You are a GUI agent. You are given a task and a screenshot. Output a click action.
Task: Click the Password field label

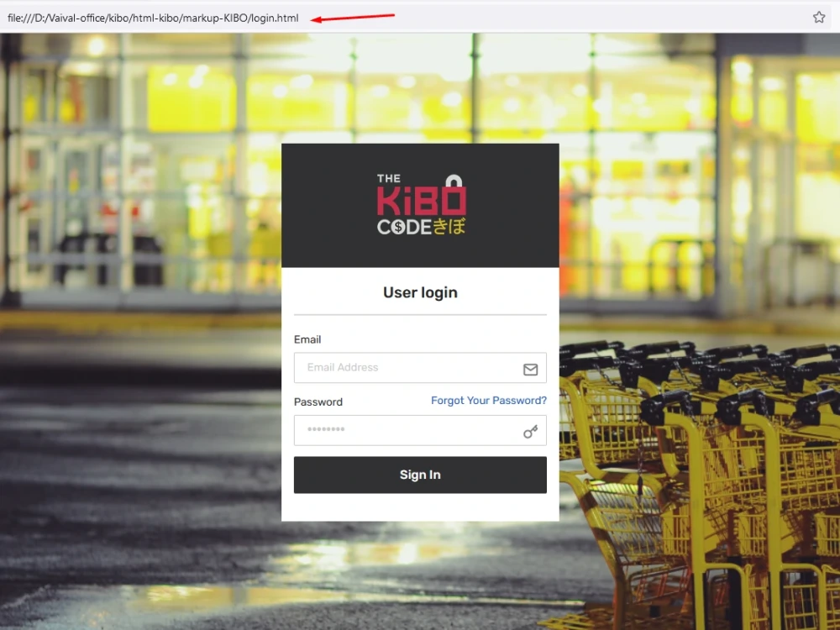tap(318, 402)
